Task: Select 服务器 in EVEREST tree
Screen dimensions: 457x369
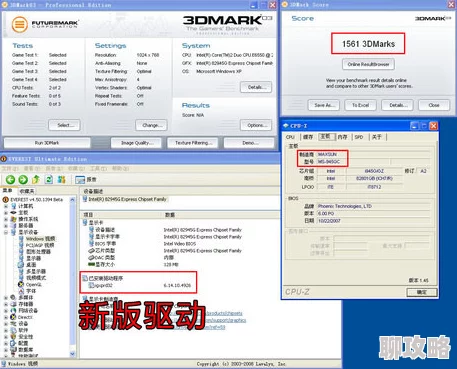Action: coord(26,226)
